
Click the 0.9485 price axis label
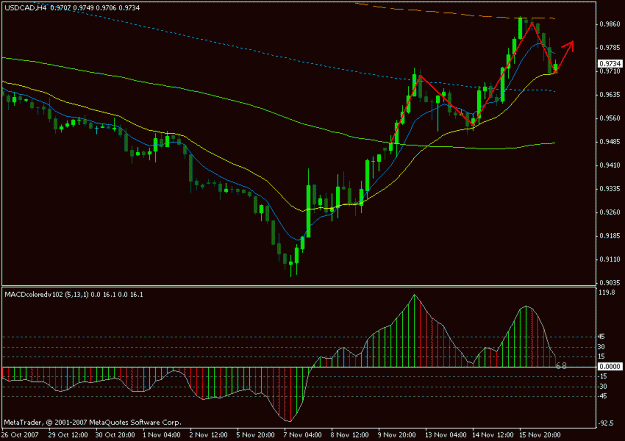[x=610, y=142]
